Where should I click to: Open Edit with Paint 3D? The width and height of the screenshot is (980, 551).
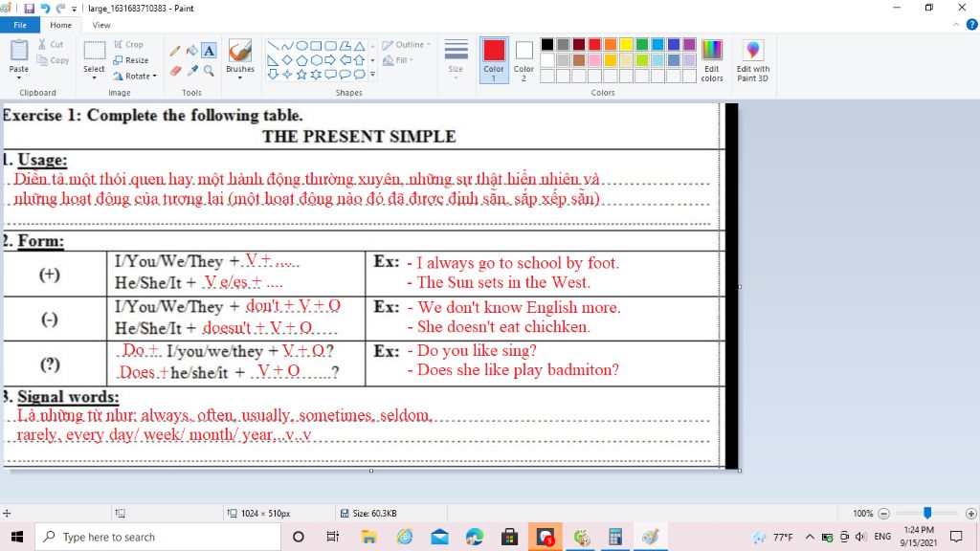tap(752, 60)
